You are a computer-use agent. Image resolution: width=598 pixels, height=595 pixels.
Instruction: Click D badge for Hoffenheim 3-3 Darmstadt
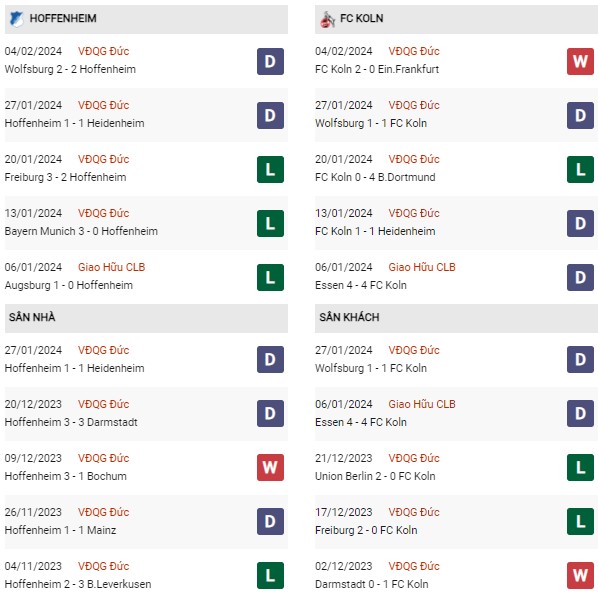point(270,413)
